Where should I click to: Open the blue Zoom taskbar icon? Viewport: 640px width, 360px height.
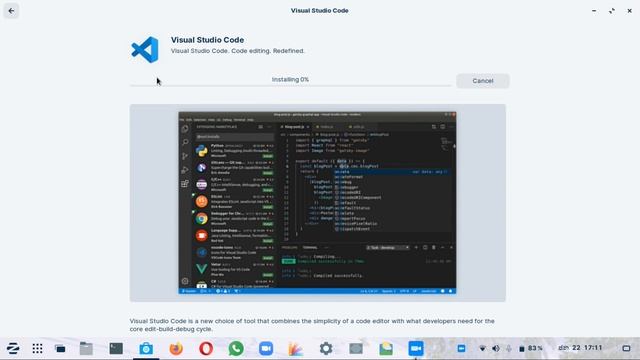coord(266,349)
